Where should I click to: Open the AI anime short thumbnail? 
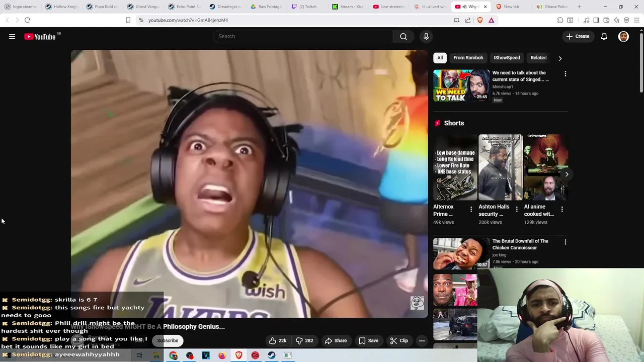[x=546, y=167]
